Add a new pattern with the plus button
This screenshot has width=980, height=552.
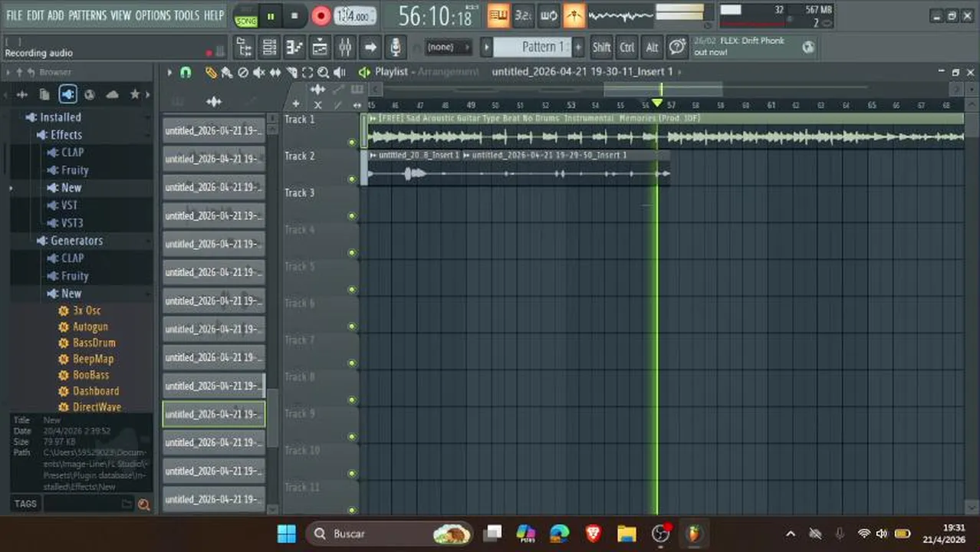point(579,47)
